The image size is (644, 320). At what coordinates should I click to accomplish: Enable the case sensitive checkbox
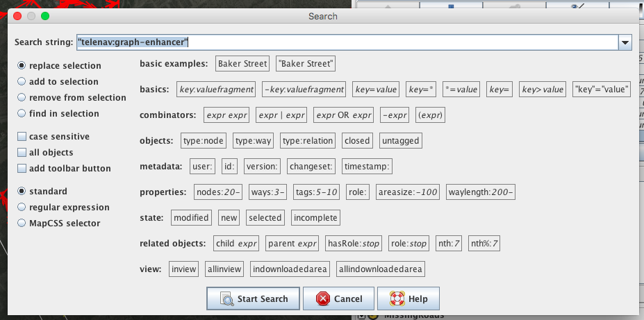coord(22,137)
